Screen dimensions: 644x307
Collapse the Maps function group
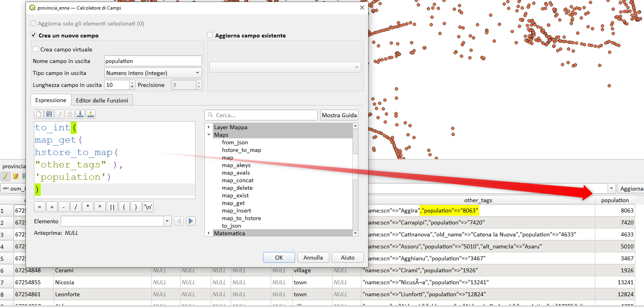[x=209, y=135]
